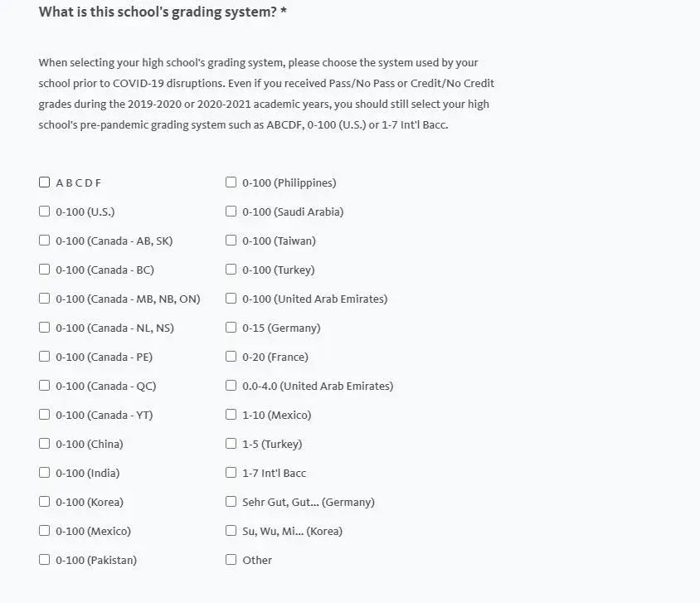The width and height of the screenshot is (700, 603).
Task: Tick 0.0-4.0 (United Arab Emirates) option
Action: [x=231, y=386]
